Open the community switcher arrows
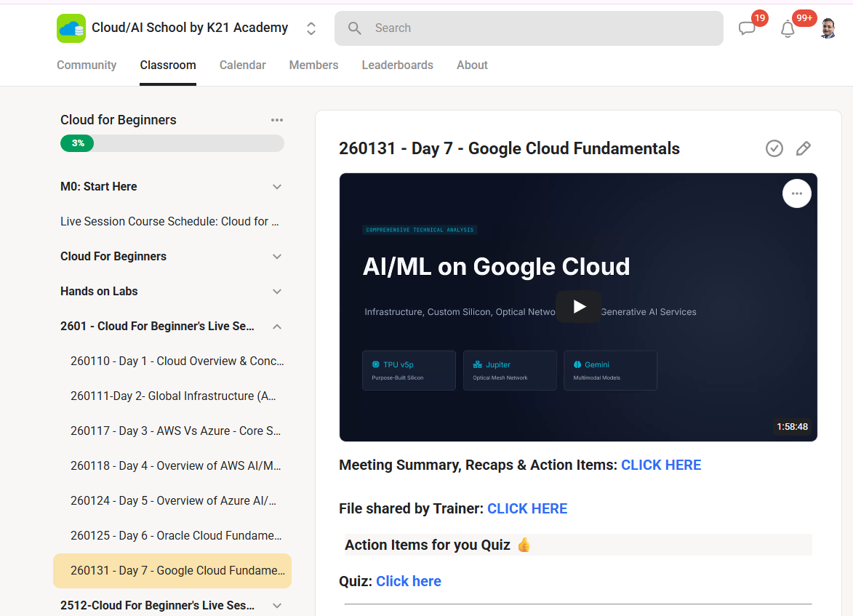The width and height of the screenshot is (853, 616). click(x=311, y=28)
